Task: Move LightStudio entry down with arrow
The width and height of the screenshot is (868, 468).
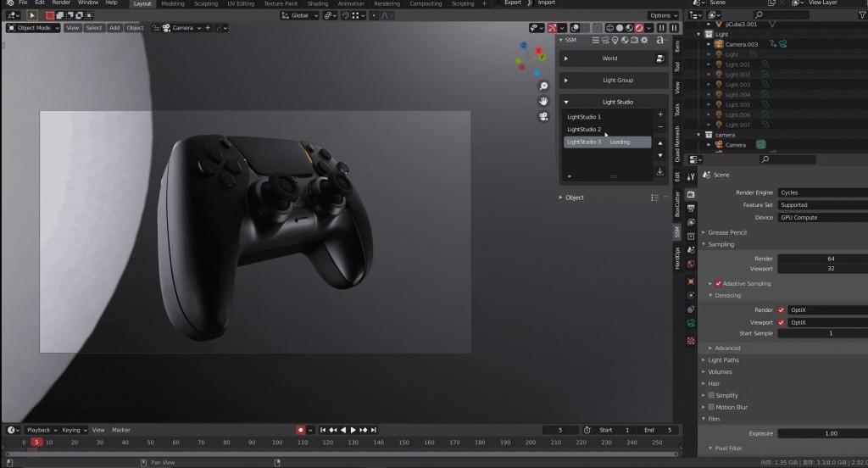Action: point(660,156)
